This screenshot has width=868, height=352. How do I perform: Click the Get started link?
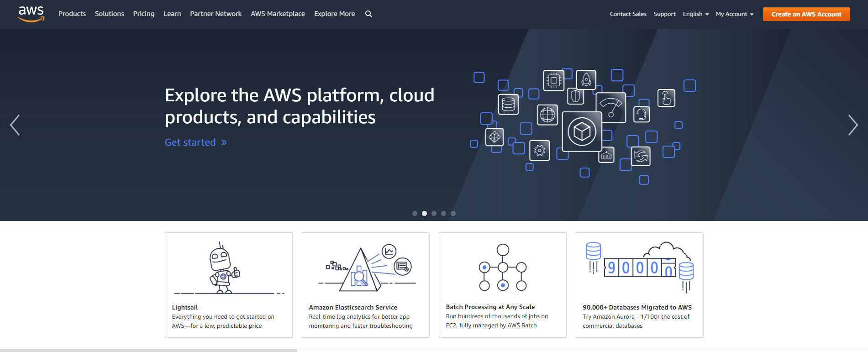coord(196,142)
